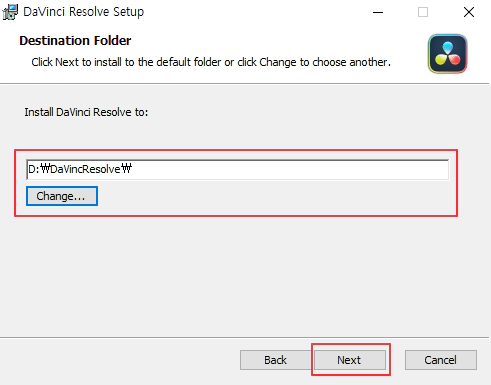
Task: Click the Destination Folder heading
Action: (75, 41)
